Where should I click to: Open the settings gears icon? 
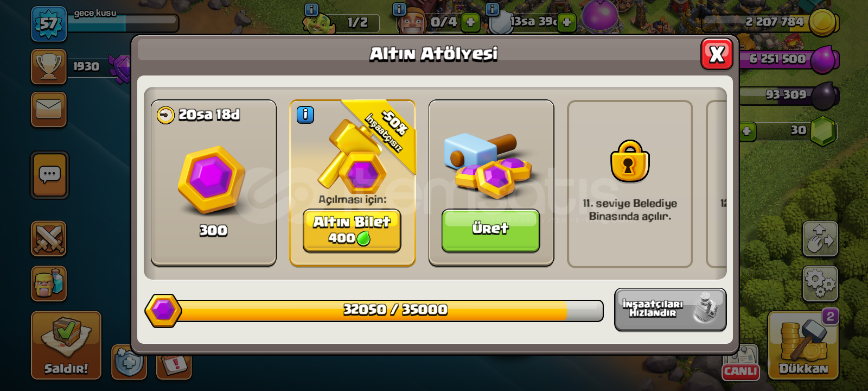click(x=820, y=283)
